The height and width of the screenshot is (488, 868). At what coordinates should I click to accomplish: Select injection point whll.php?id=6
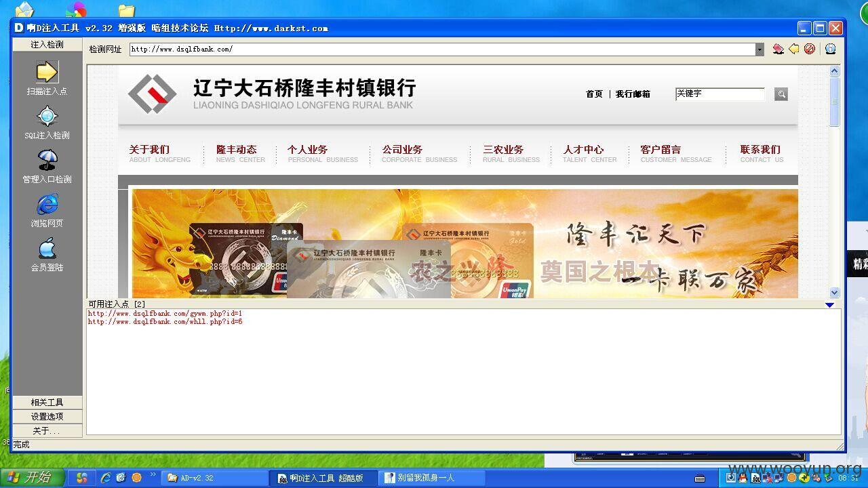pos(165,322)
